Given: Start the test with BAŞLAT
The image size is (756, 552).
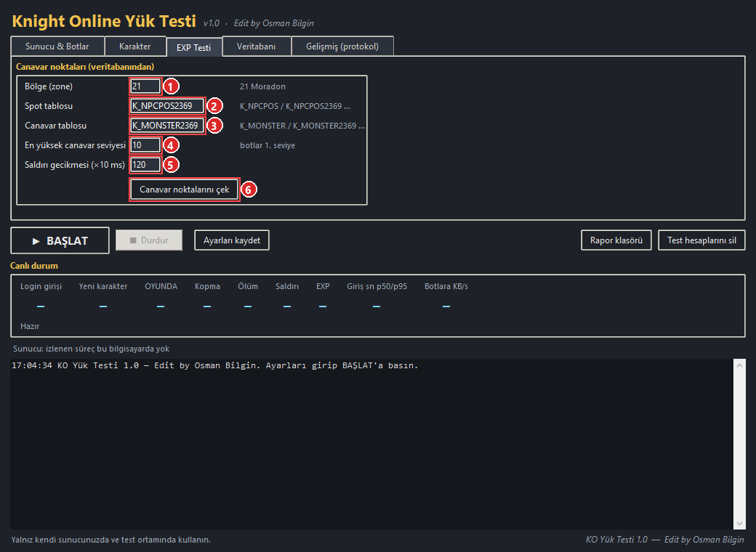Looking at the screenshot, I should pyautogui.click(x=60, y=240).
